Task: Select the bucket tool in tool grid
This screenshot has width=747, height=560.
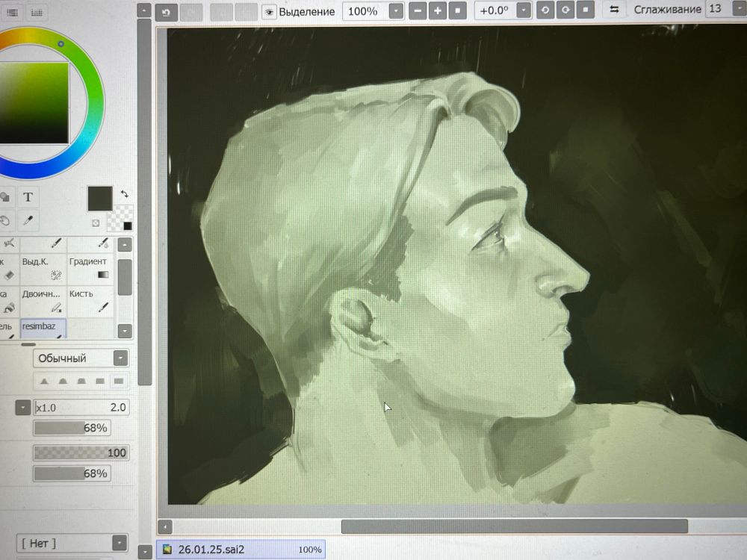Action: (x=8, y=301)
